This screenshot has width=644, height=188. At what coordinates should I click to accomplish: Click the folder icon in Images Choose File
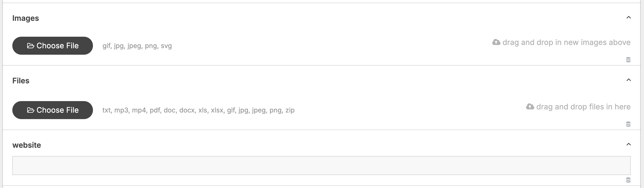pos(31,46)
